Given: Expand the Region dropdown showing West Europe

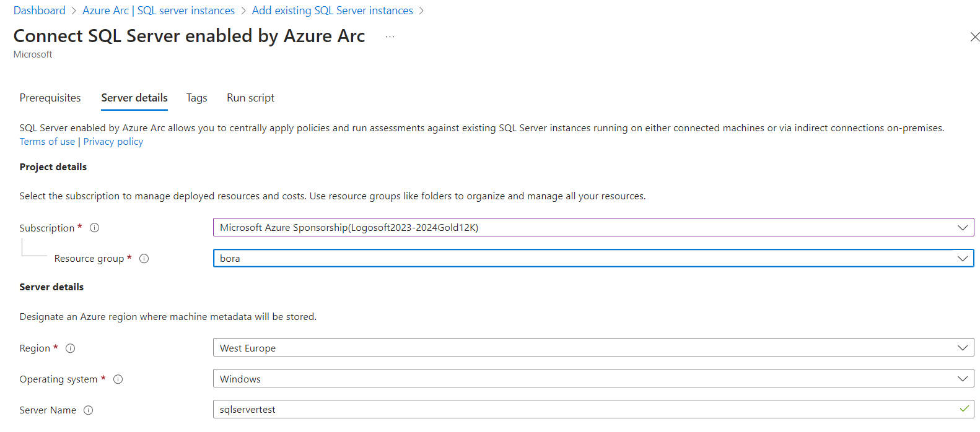Looking at the screenshot, I should tap(593, 348).
